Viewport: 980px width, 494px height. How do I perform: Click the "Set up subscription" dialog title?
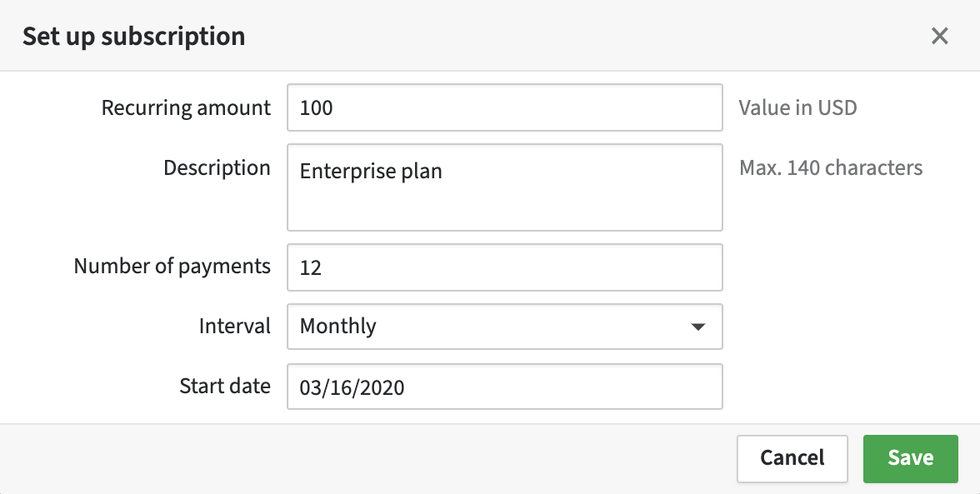click(x=133, y=36)
